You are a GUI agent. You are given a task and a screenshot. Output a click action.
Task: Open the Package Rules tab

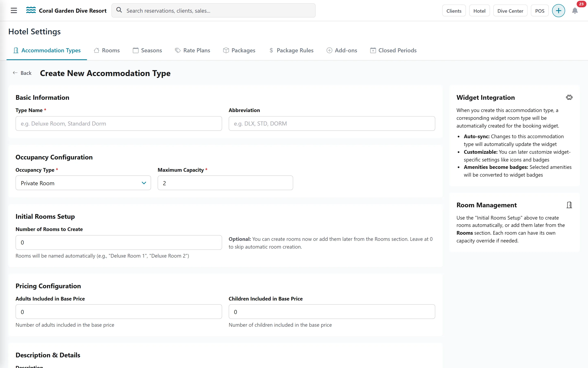[x=291, y=50]
